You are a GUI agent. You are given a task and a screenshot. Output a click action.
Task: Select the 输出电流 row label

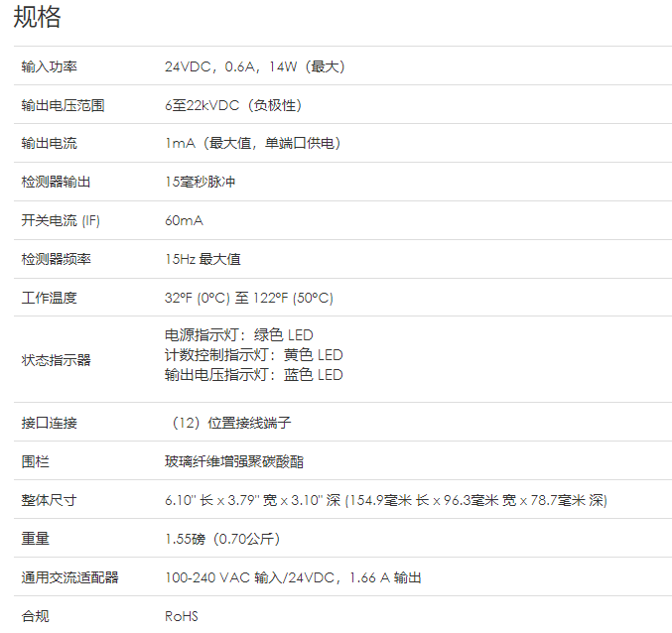50,143
